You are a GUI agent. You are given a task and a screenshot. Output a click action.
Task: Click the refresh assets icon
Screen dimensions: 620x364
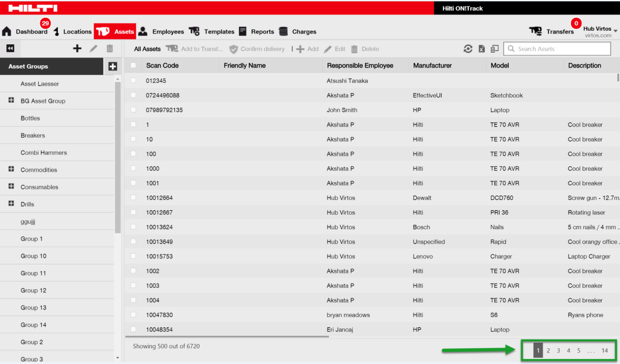coord(468,49)
